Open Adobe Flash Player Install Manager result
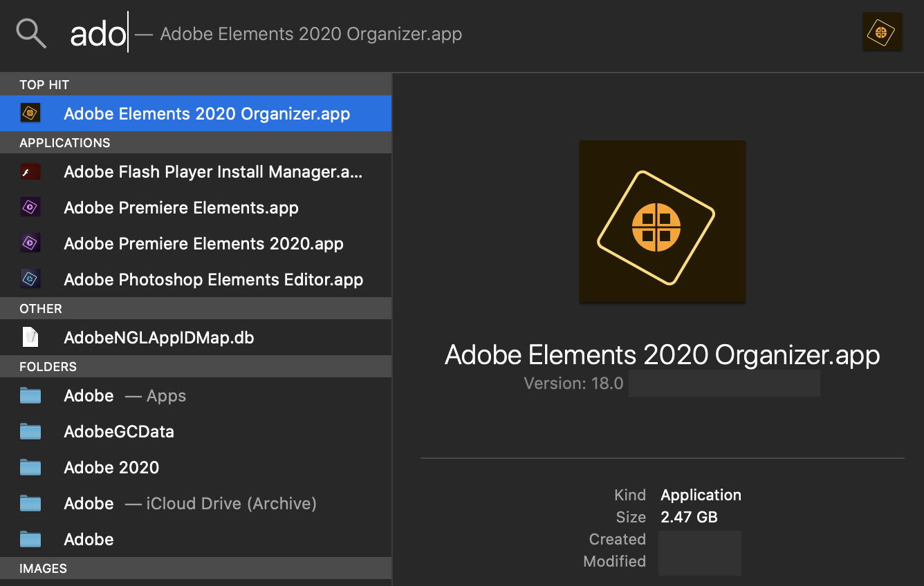The height and width of the screenshot is (586, 924). [x=213, y=172]
